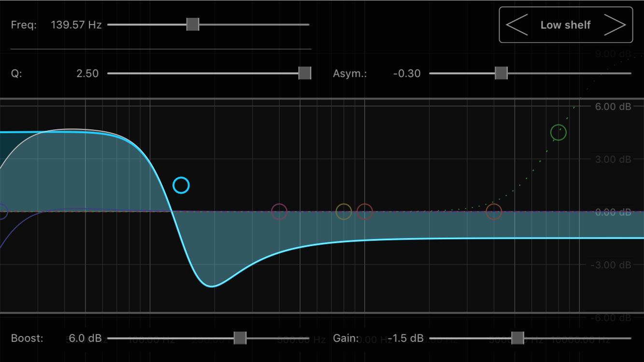
Task: Click the Gain: label
Action: 346,338
